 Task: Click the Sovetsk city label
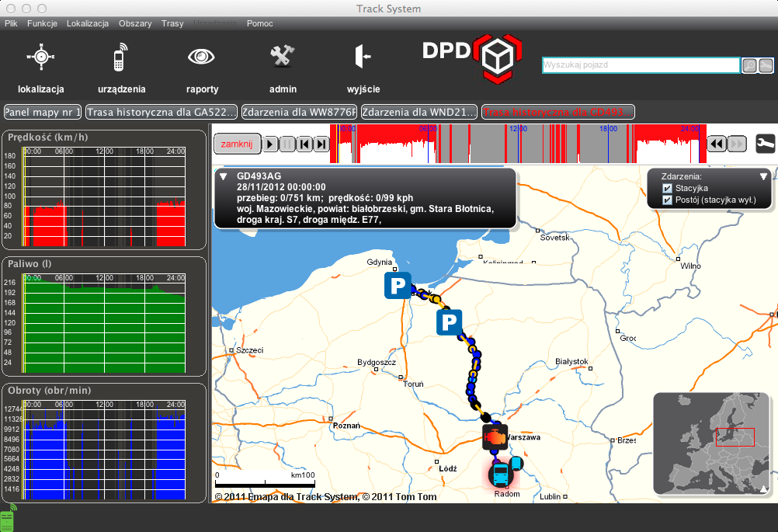554,237
